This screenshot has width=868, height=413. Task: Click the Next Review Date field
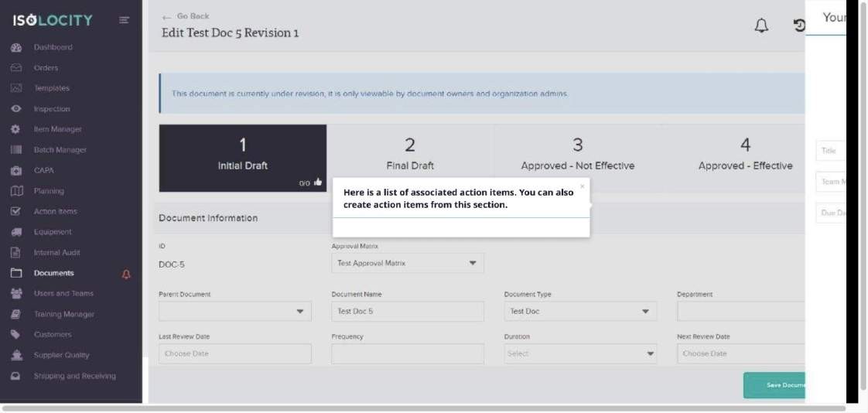click(740, 353)
